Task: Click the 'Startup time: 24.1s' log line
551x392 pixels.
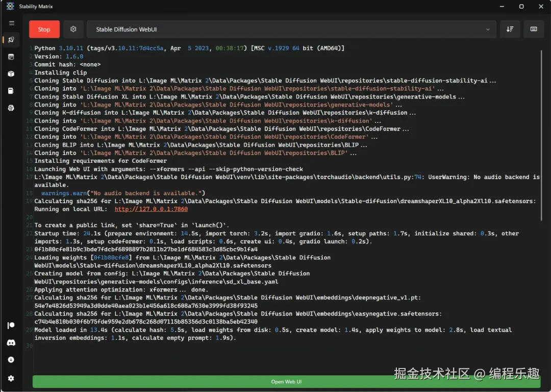Action: [x=277, y=237]
